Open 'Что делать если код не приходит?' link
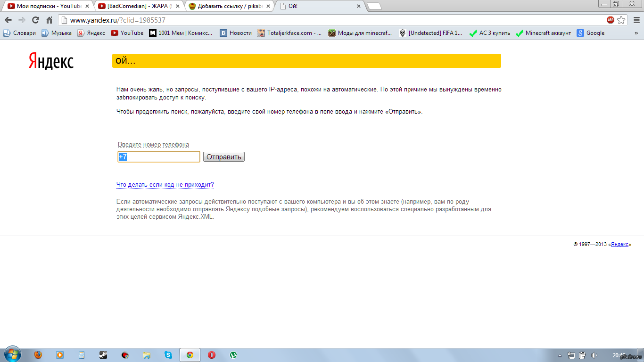This screenshot has width=644, height=362. 165,185
